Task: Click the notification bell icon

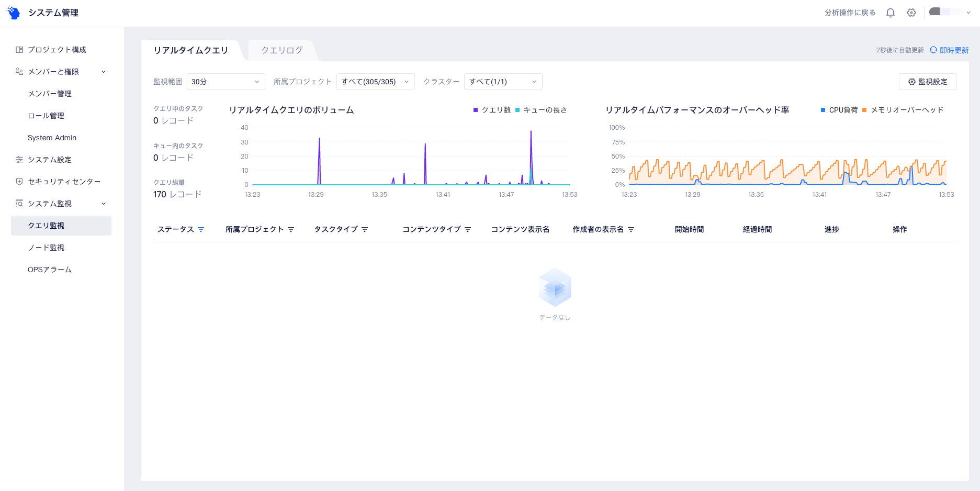Action: click(890, 13)
